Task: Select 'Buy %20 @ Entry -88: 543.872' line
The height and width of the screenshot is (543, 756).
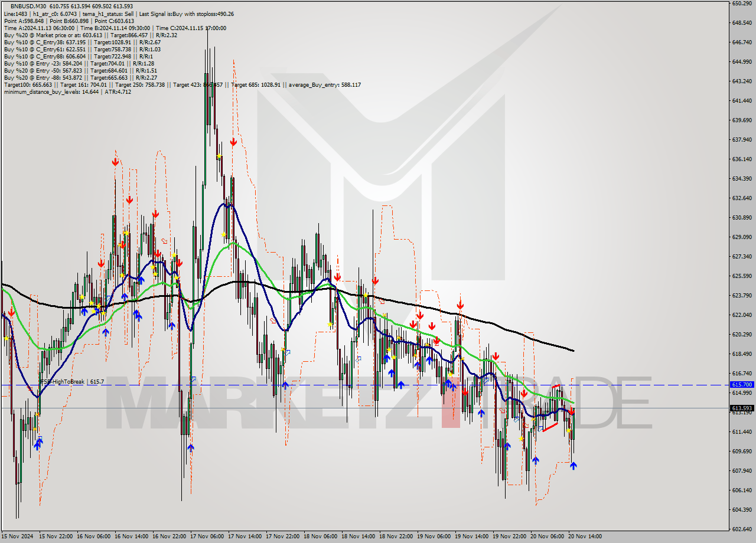Action: click(80, 77)
